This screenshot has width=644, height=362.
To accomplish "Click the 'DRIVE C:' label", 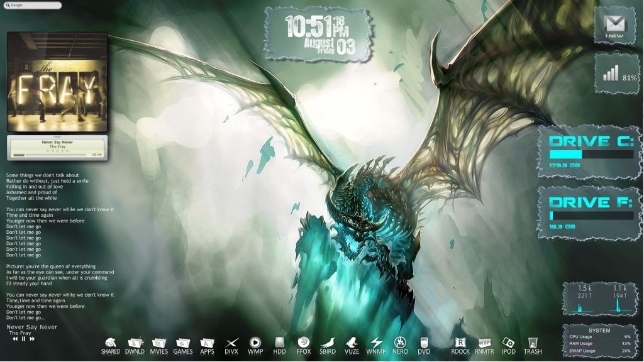I will (591, 141).
